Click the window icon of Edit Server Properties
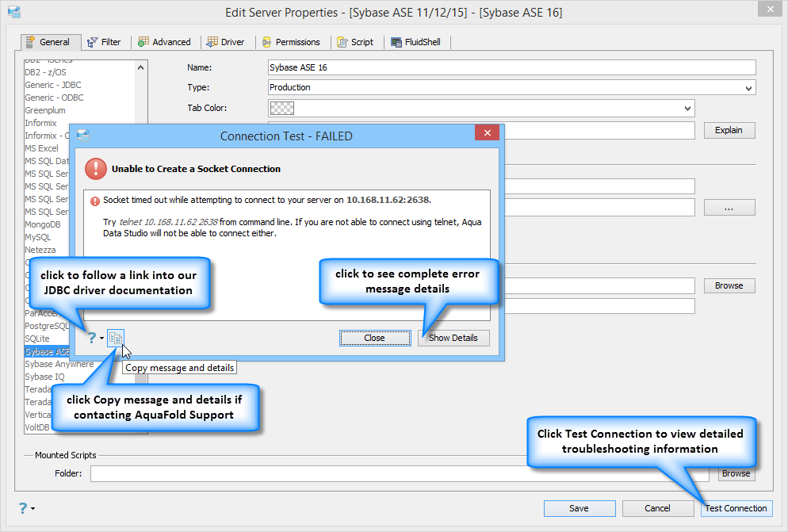Image resolution: width=788 pixels, height=532 pixels. click(14, 12)
